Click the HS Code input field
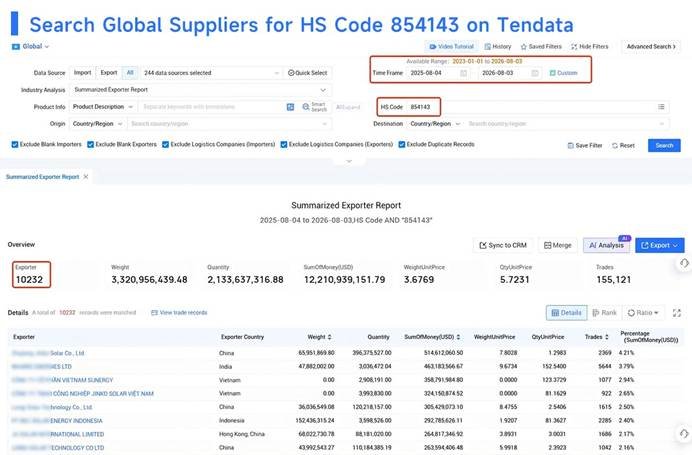The image size is (692, 455). (x=530, y=107)
